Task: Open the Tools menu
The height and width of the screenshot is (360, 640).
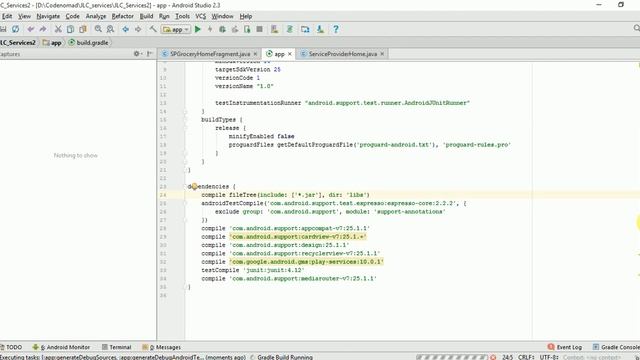Action: click(182, 16)
